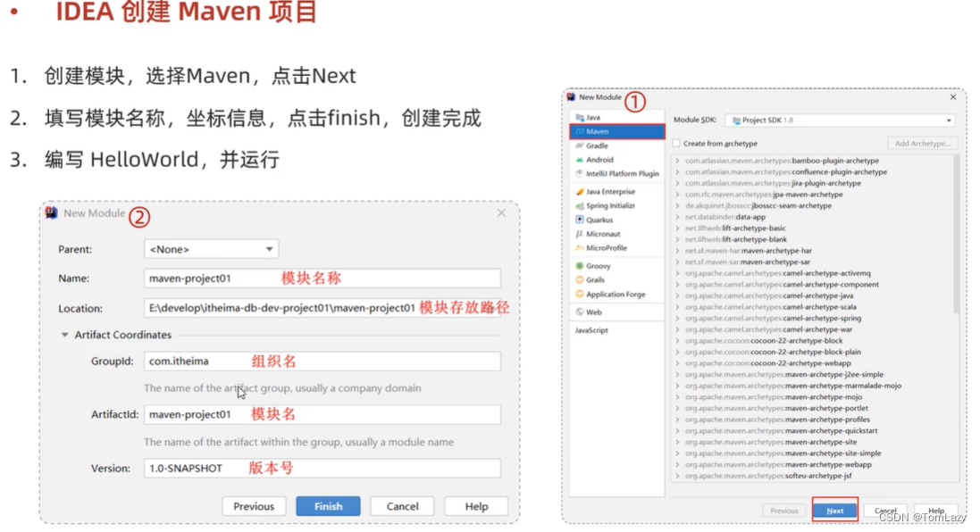This screenshot has height=532, width=980.
Task: Select JavaScript in the module type list
Action: (590, 329)
